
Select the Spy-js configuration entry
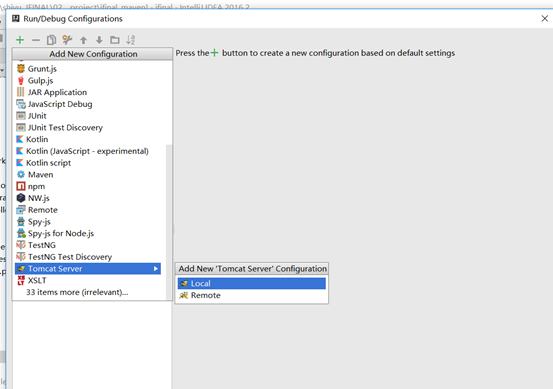pos(87,222)
